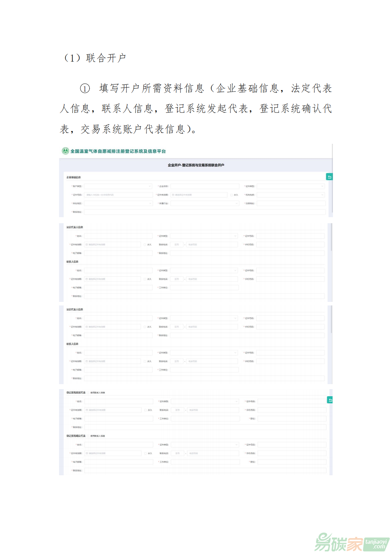Click the 注册地址 input field
Viewport: 392px width, 555px height.
pyautogui.click(x=291, y=204)
